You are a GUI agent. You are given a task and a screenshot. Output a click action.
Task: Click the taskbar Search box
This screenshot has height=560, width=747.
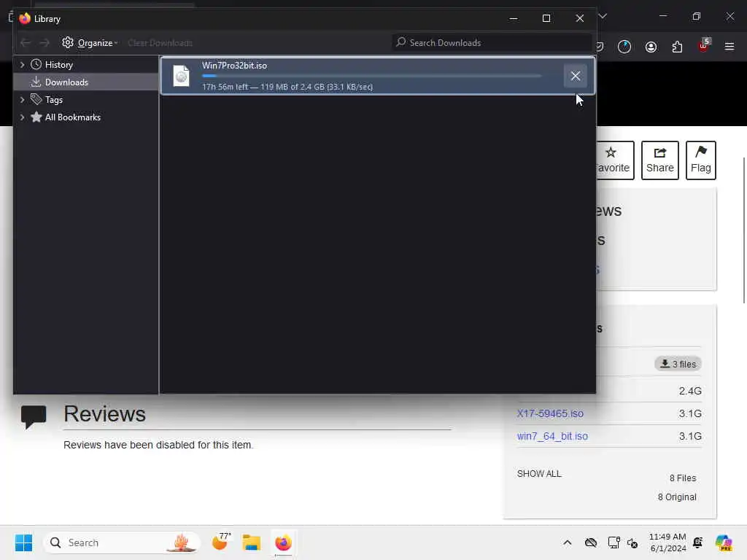pyautogui.click(x=122, y=542)
